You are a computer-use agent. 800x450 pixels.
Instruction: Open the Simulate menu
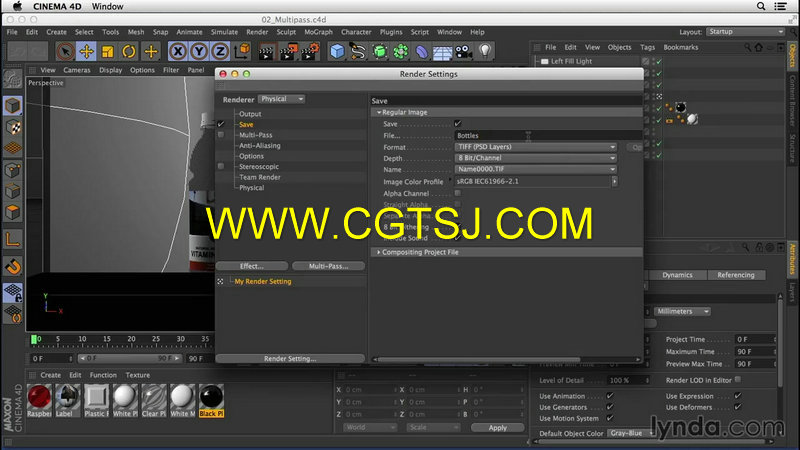point(224,32)
